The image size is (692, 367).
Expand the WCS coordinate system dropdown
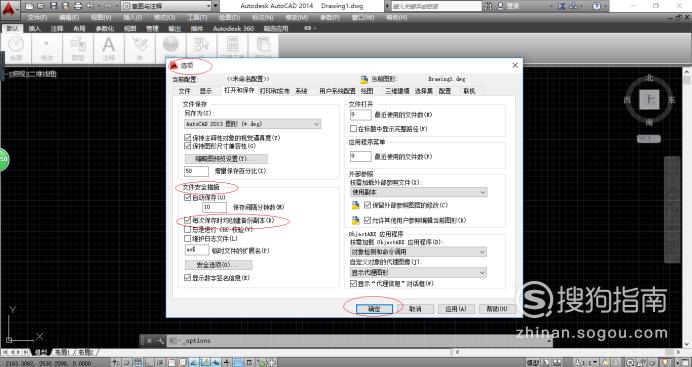[649, 139]
